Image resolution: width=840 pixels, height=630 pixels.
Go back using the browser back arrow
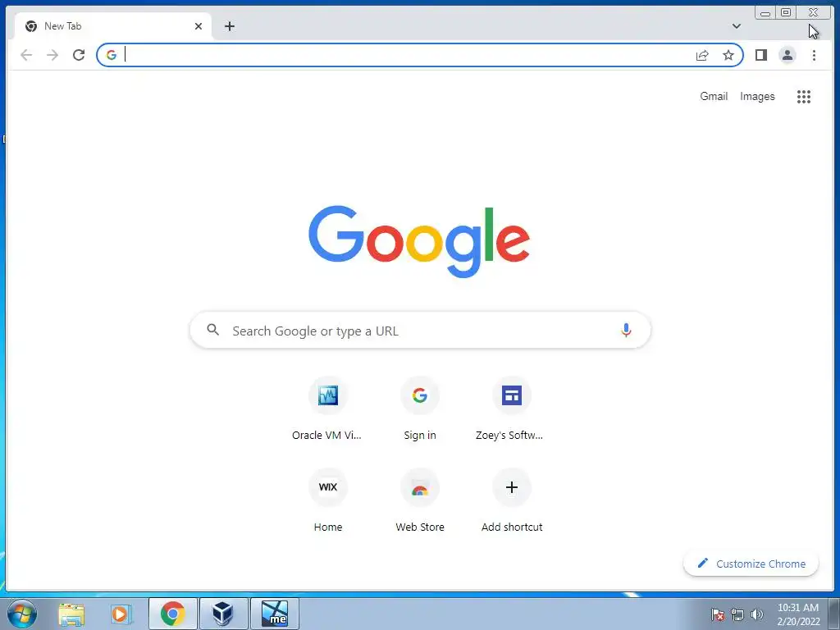click(x=26, y=55)
